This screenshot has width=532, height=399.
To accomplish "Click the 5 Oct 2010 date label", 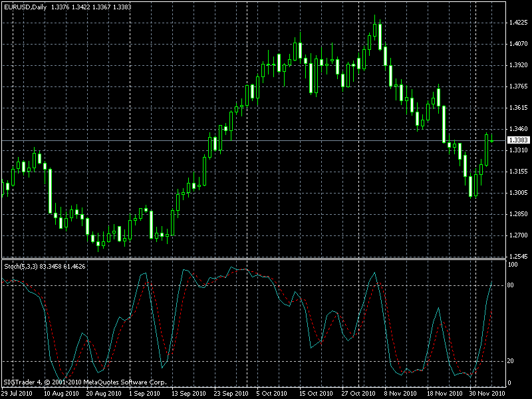I will 272,394.
